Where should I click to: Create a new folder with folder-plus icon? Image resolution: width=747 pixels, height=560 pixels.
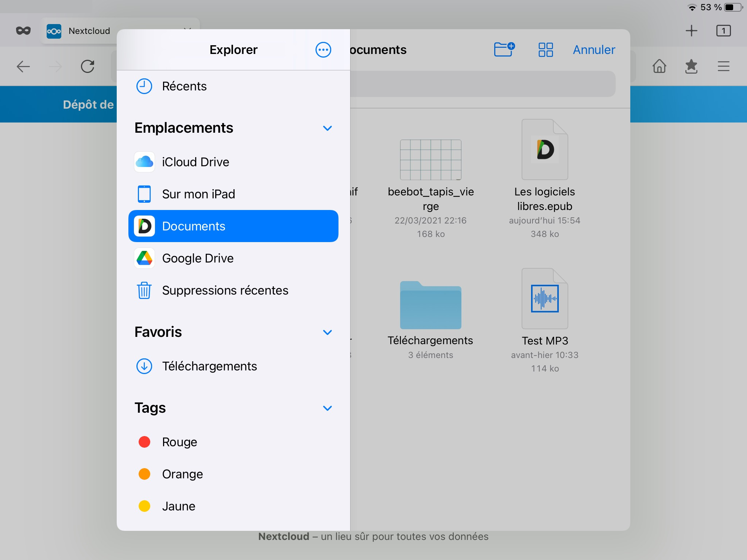click(504, 49)
